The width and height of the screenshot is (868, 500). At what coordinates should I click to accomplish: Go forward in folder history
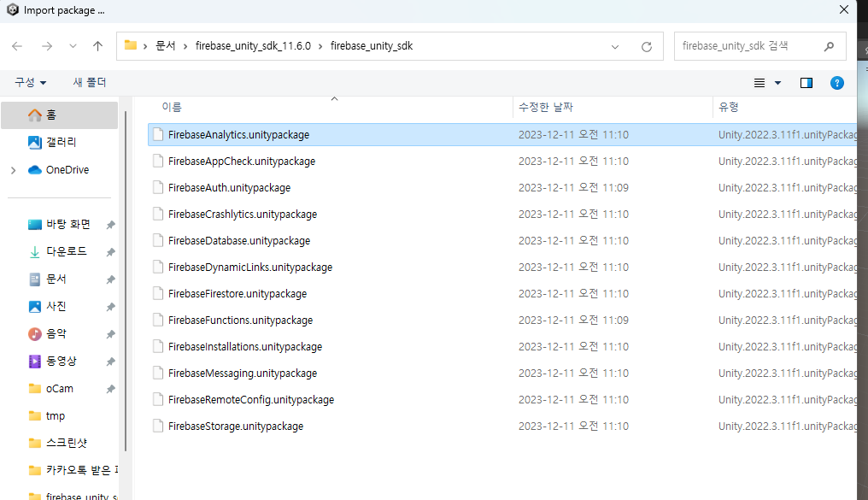point(47,46)
